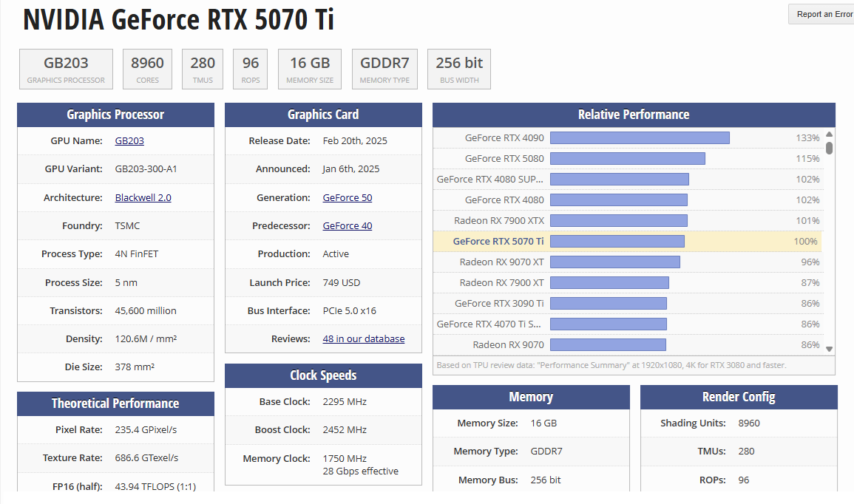Click the 45,600 million transistors value

tap(146, 311)
